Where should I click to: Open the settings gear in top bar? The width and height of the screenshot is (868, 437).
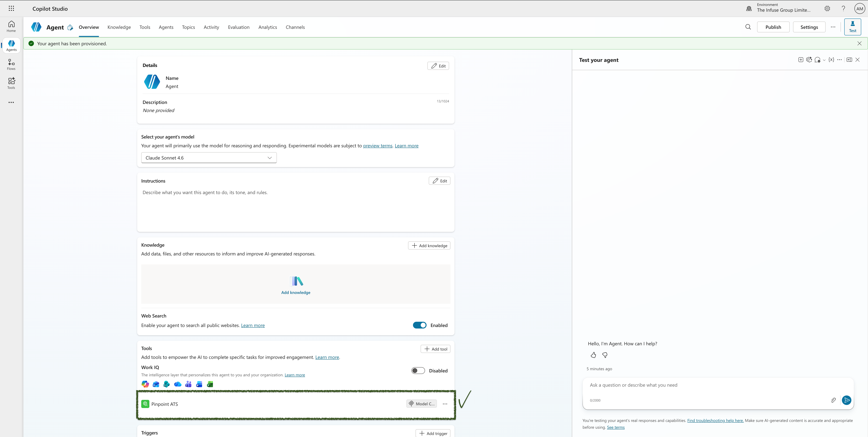pos(827,9)
